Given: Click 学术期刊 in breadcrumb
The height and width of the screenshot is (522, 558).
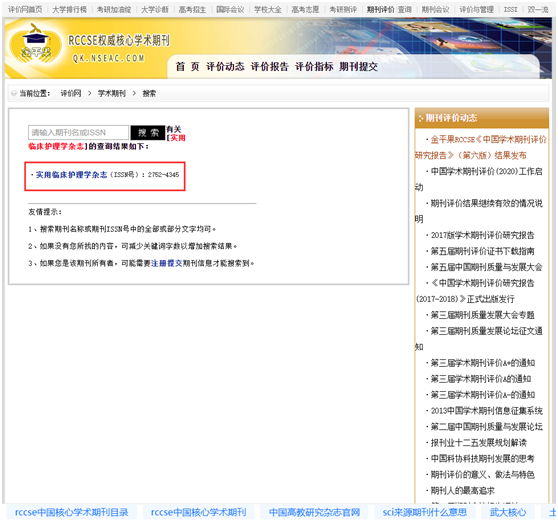Looking at the screenshot, I should (x=112, y=94).
